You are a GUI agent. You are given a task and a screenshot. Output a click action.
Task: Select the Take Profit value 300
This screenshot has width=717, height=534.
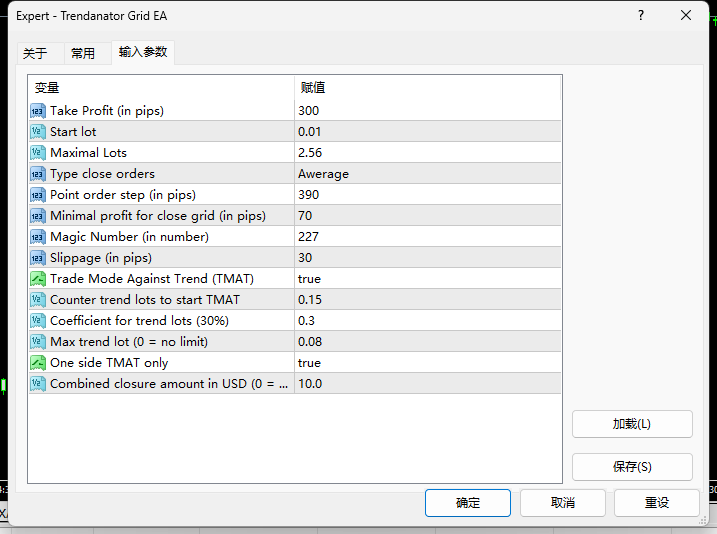click(428, 111)
